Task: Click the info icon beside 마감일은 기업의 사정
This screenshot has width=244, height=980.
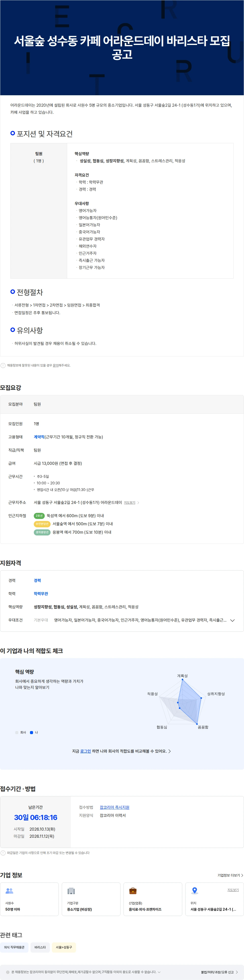Action: (3, 852)
